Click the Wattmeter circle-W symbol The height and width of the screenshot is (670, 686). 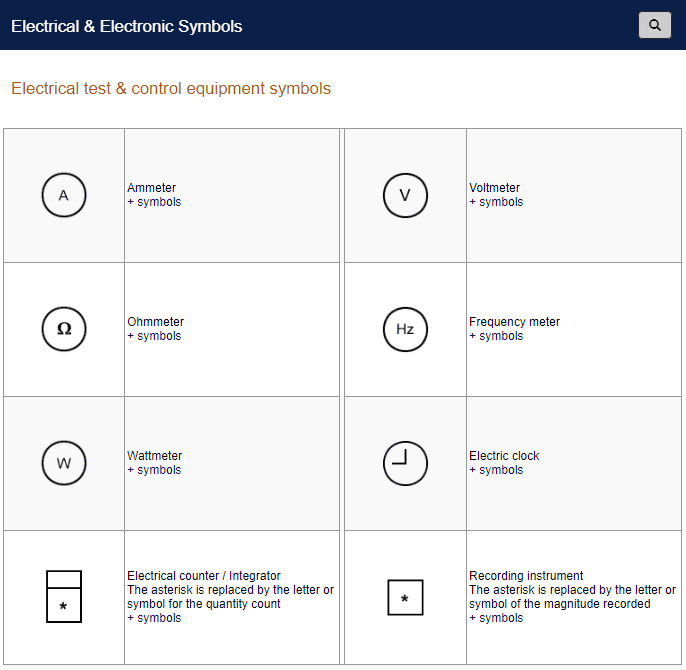(x=64, y=463)
